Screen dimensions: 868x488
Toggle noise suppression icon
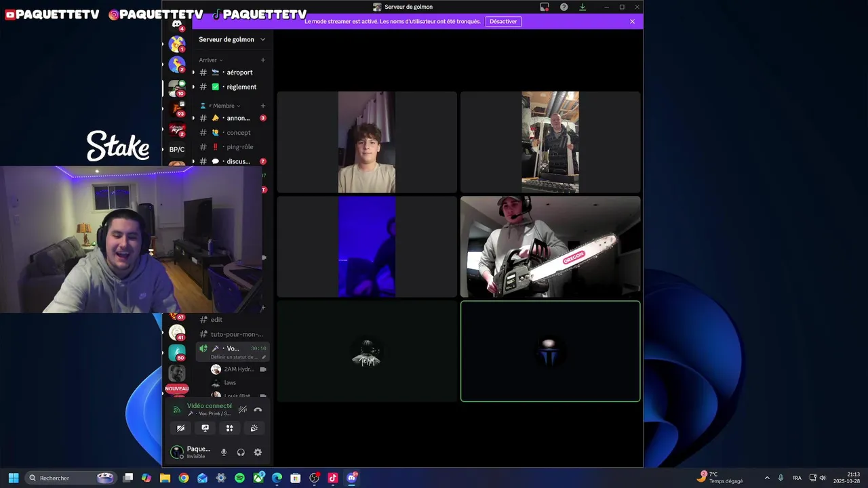pos(242,409)
